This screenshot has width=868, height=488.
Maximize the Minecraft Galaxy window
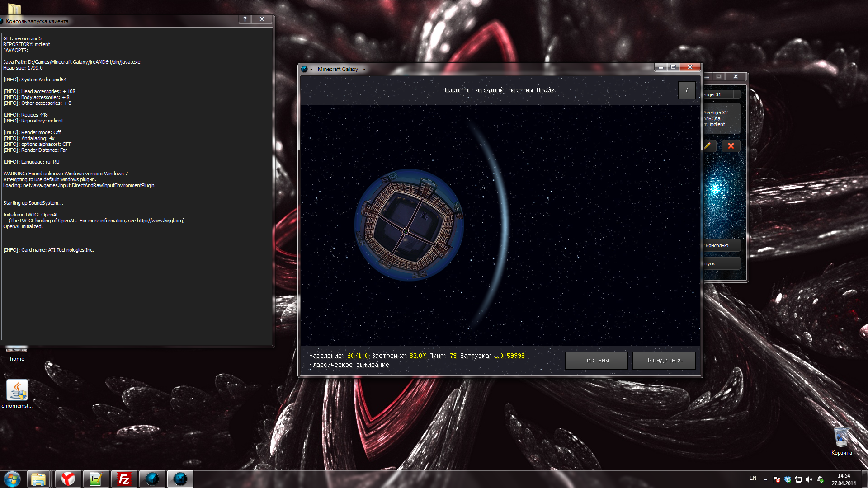673,67
